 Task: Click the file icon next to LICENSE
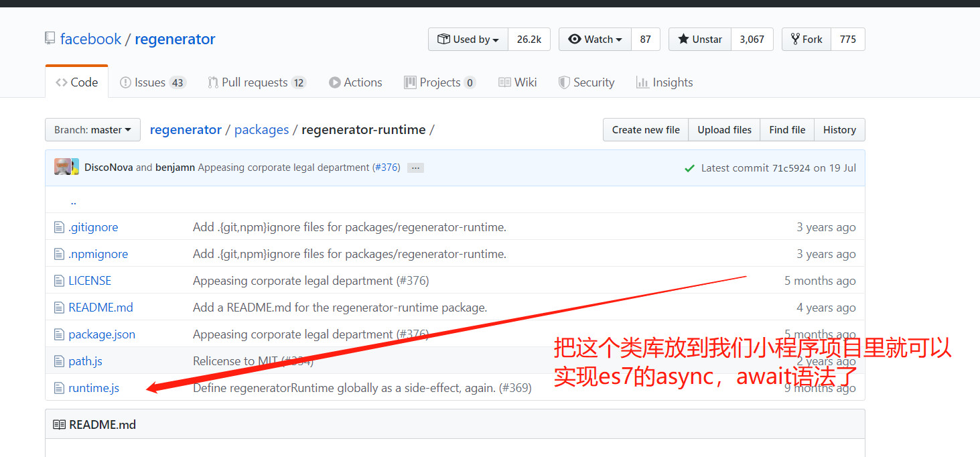59,281
